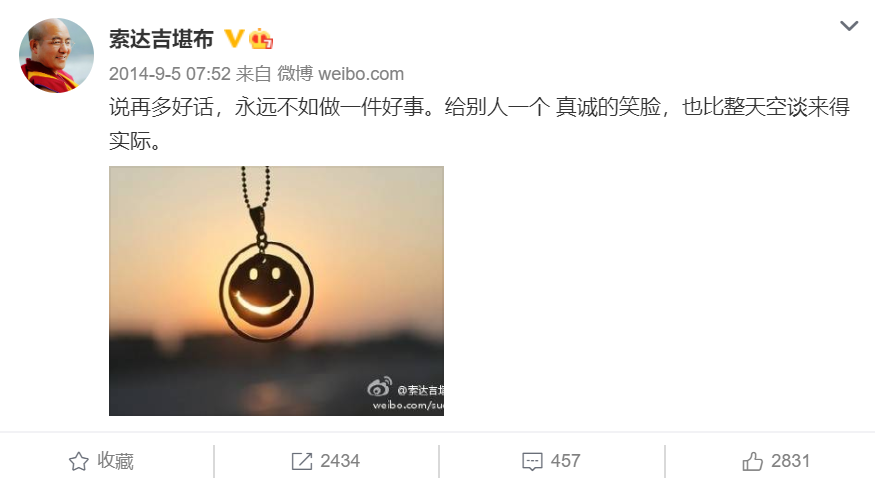Viewport: 875px width, 483px height.
Task: Click the comment bubble icon
Action: [532, 462]
